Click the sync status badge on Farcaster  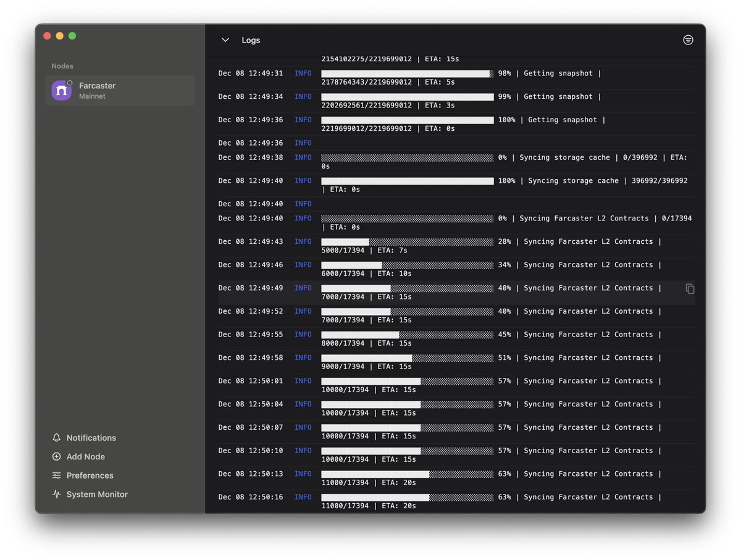pyautogui.click(x=69, y=83)
